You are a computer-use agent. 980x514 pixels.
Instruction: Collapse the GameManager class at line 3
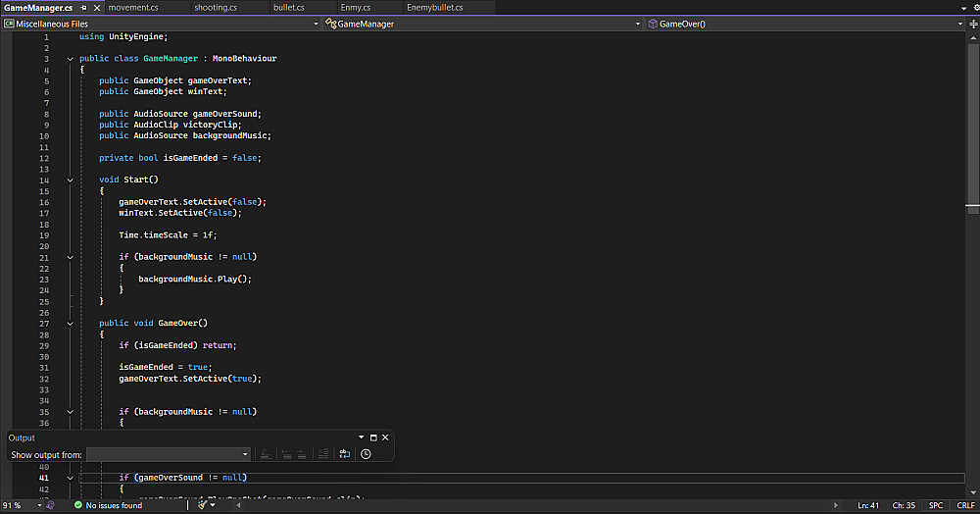[x=70, y=59]
